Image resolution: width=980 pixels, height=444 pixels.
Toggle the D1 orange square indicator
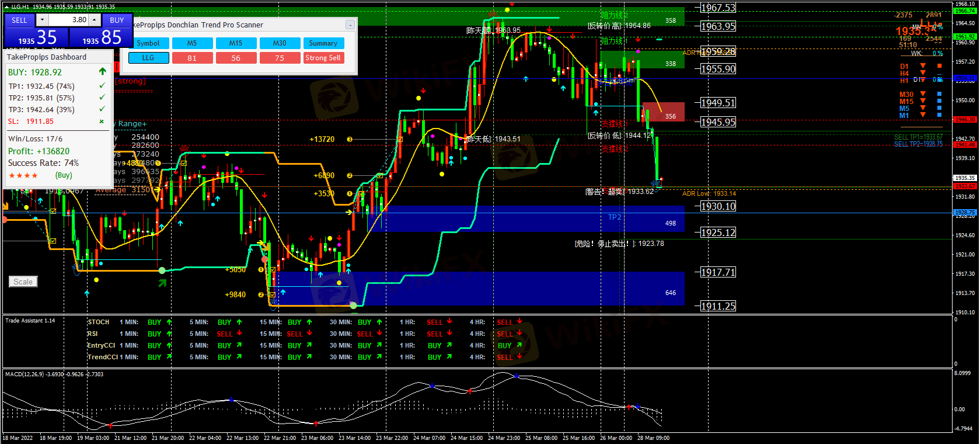[x=939, y=66]
